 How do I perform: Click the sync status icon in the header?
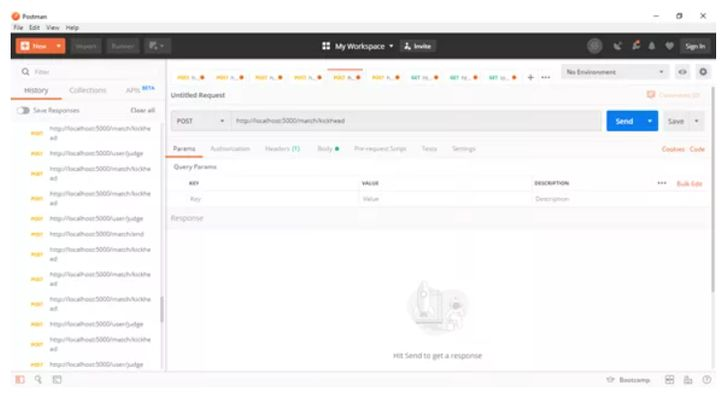[595, 46]
